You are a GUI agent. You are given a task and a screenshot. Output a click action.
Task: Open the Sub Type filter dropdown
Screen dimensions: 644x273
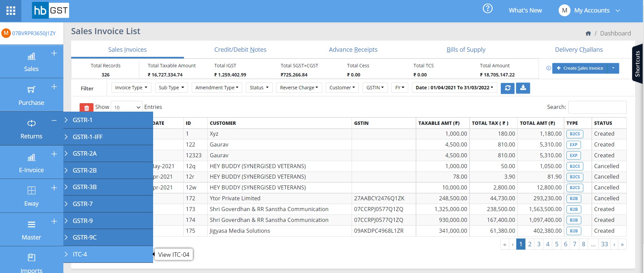[x=171, y=88]
